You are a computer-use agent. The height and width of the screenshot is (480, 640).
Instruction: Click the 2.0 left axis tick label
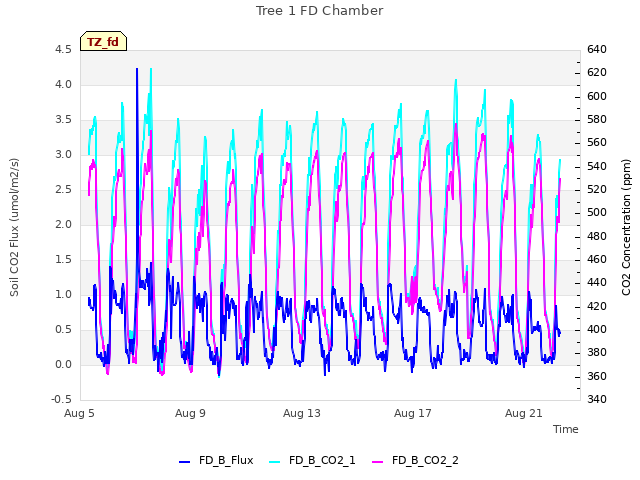click(63, 224)
